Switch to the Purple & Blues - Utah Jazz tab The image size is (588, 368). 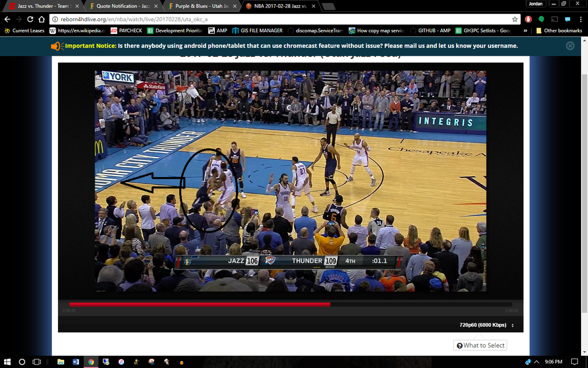pyautogui.click(x=202, y=6)
